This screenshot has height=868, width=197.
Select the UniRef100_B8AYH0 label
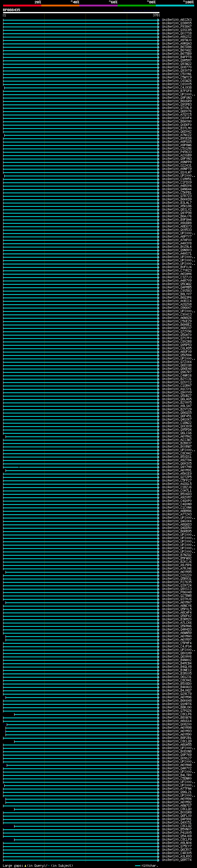coord(177,121)
